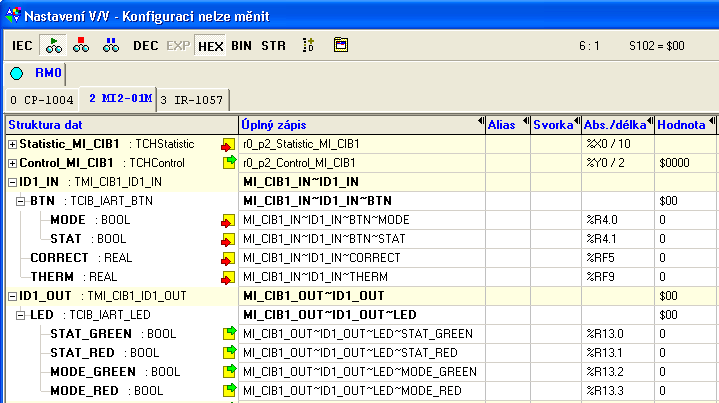Expand the Statistic_MI_CIB1 tree node
Viewport: 719px width, 403px height.
[x=12, y=144]
